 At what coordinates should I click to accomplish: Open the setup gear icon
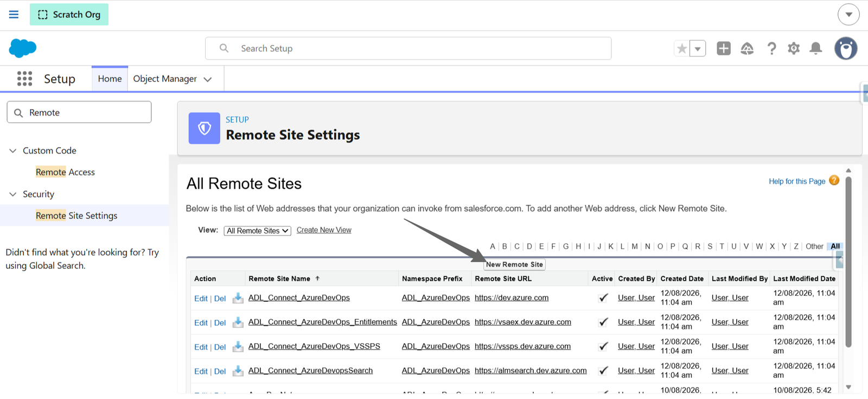[794, 48]
